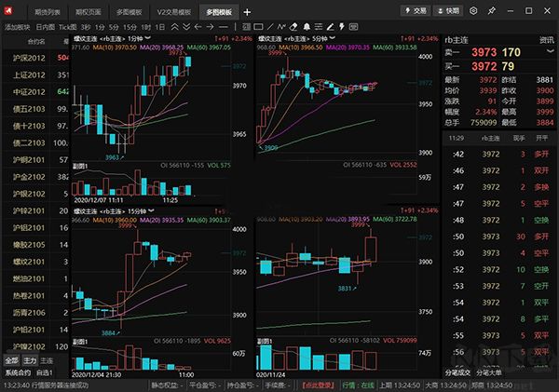
Task: Click the 交易 trade button
Action: [416, 11]
